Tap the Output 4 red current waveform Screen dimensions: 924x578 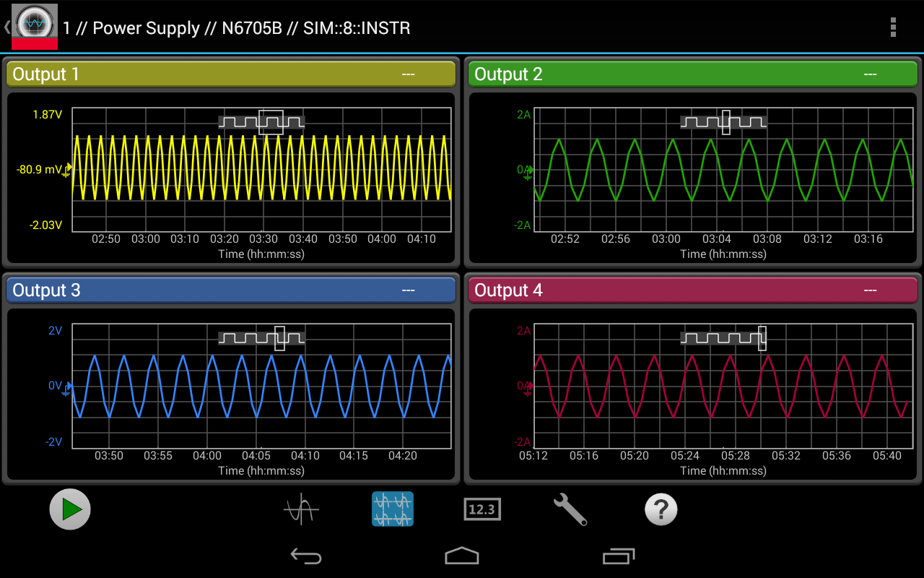[722, 386]
